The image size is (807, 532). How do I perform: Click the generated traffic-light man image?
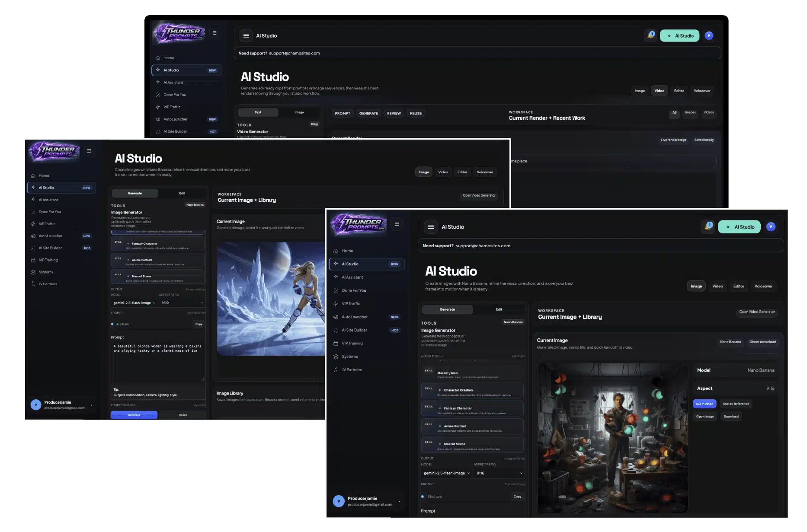point(612,438)
